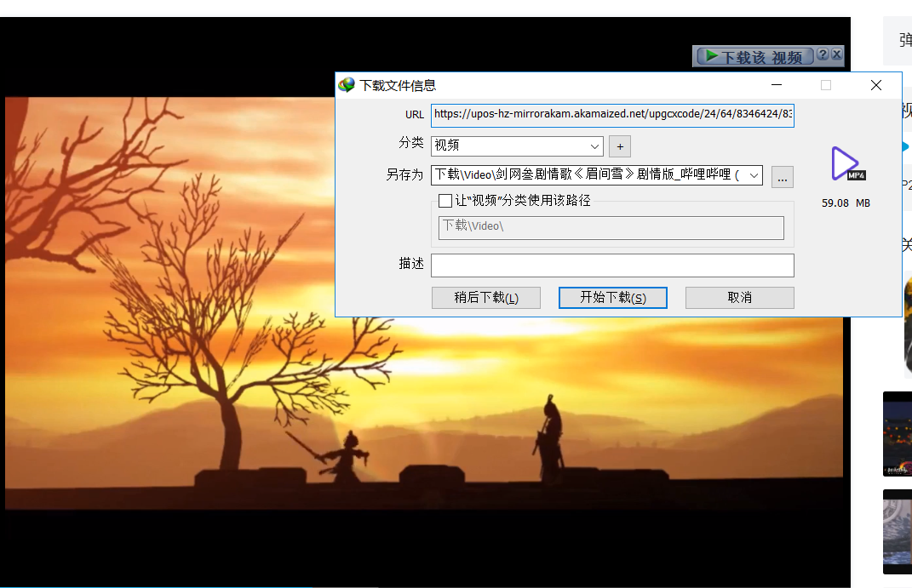Click the MP4 file type icon
This screenshot has width=912, height=588.
(848, 164)
